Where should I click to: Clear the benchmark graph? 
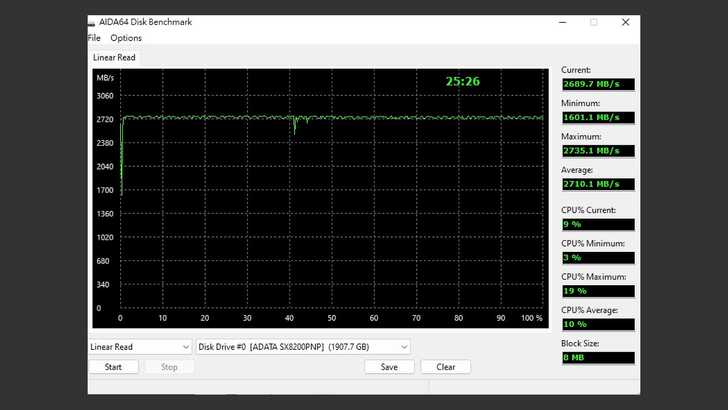click(x=446, y=367)
